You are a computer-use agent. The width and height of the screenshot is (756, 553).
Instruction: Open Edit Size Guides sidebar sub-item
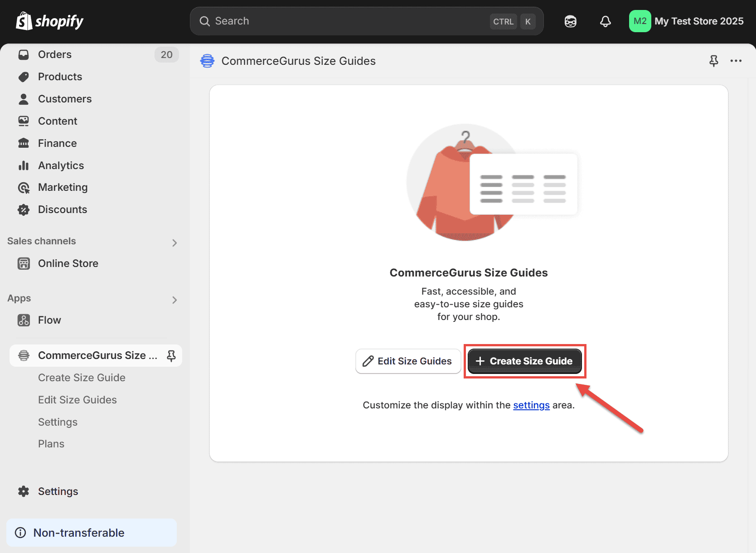coord(78,400)
